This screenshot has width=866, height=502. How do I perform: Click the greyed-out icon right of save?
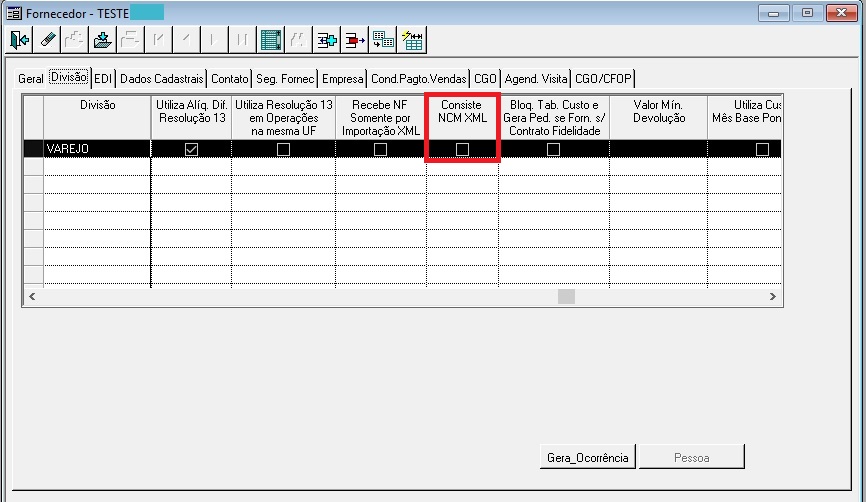coord(131,40)
